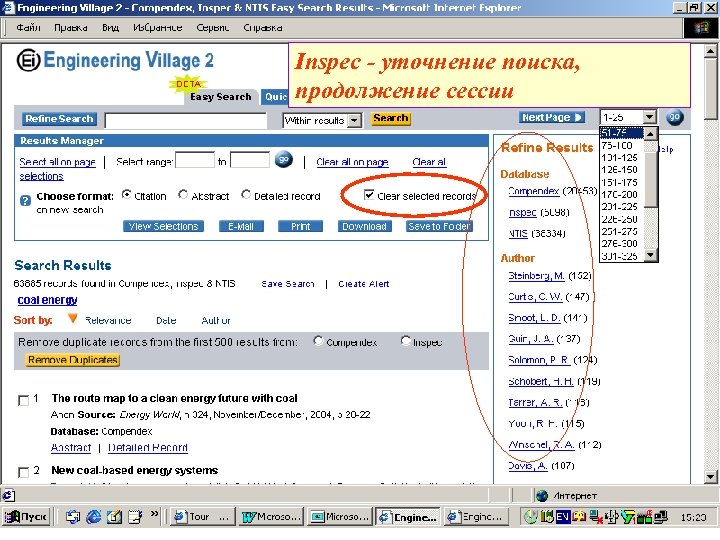Refine by NTIS database link
Screen dimensions: 720x540
tap(518, 233)
